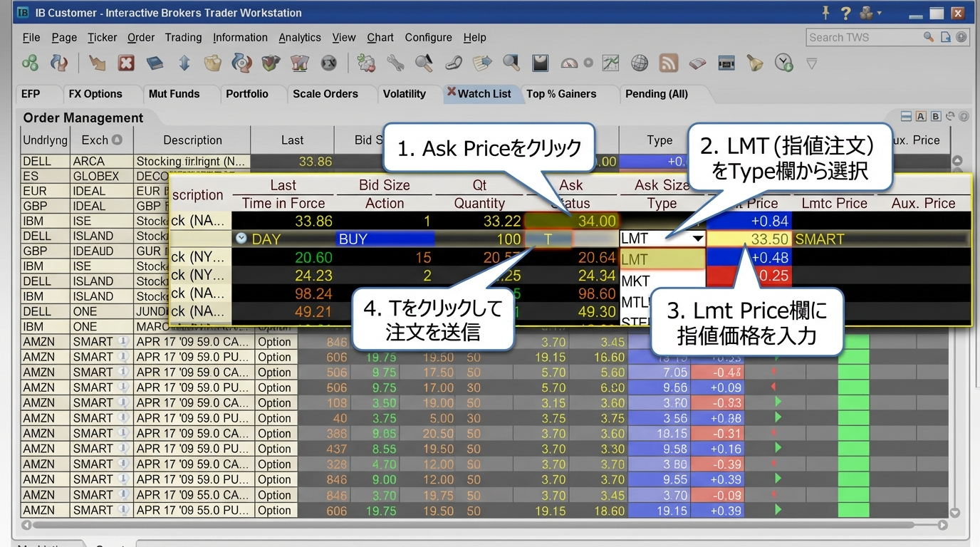Click the horizontal scrollbar right arrow

pyautogui.click(x=943, y=526)
